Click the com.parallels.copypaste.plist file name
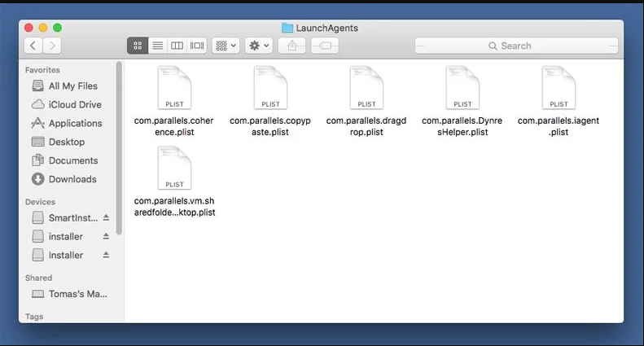This screenshot has height=346, width=644. tap(270, 126)
